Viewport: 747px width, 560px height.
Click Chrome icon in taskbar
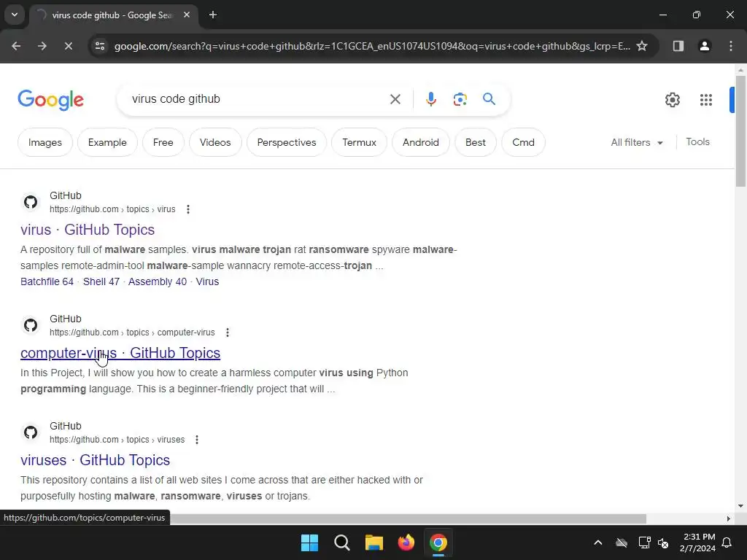(438, 542)
